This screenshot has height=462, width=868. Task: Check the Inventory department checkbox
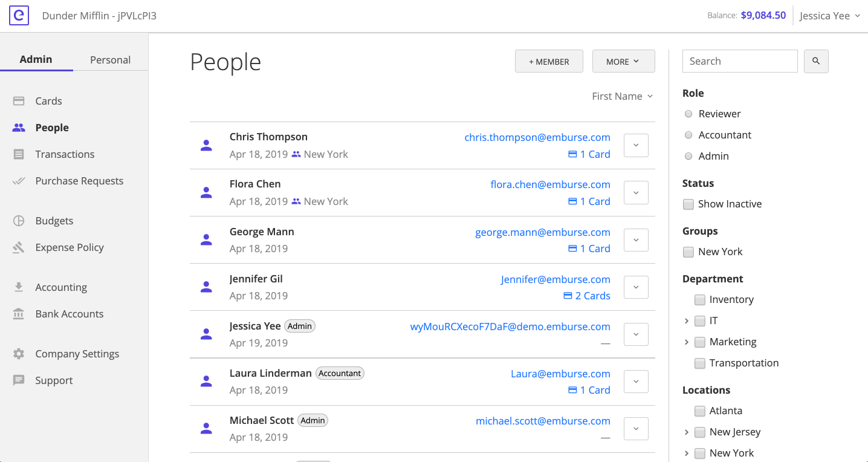700,300
